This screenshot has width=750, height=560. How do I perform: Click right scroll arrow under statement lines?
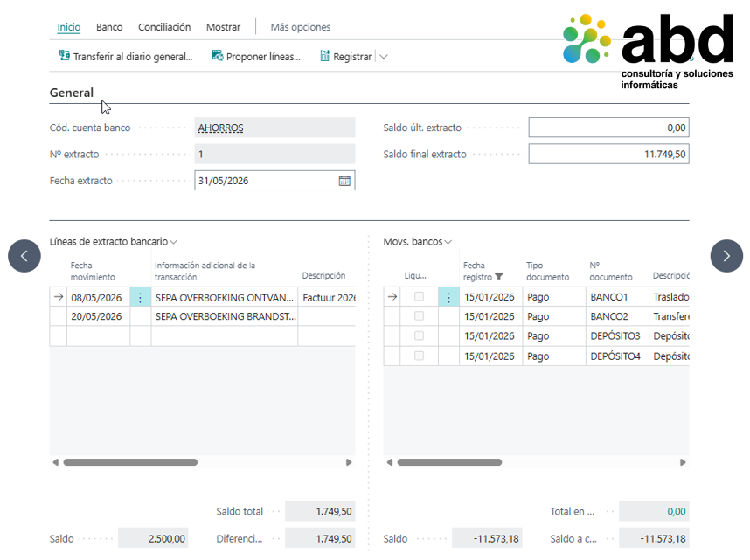(x=349, y=462)
